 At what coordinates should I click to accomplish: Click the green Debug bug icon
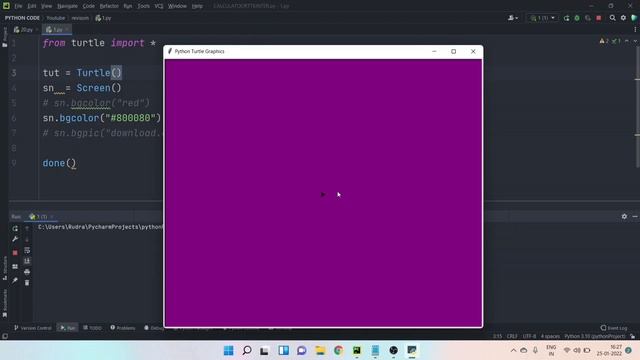[x=577, y=18]
